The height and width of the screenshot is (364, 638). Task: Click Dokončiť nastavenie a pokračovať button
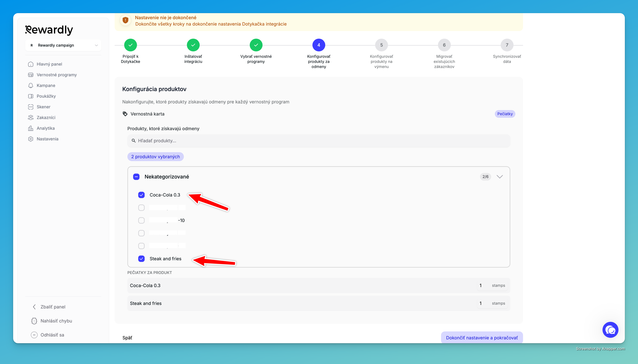(482, 338)
